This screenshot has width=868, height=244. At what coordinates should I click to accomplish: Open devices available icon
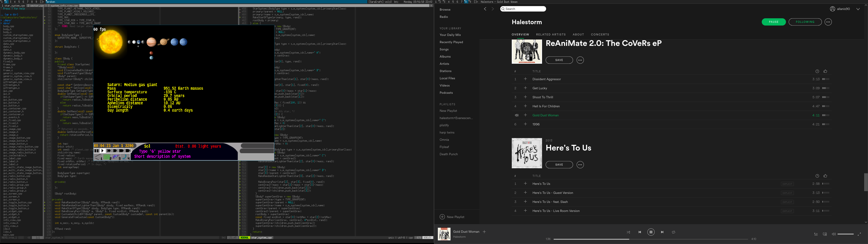(x=825, y=234)
